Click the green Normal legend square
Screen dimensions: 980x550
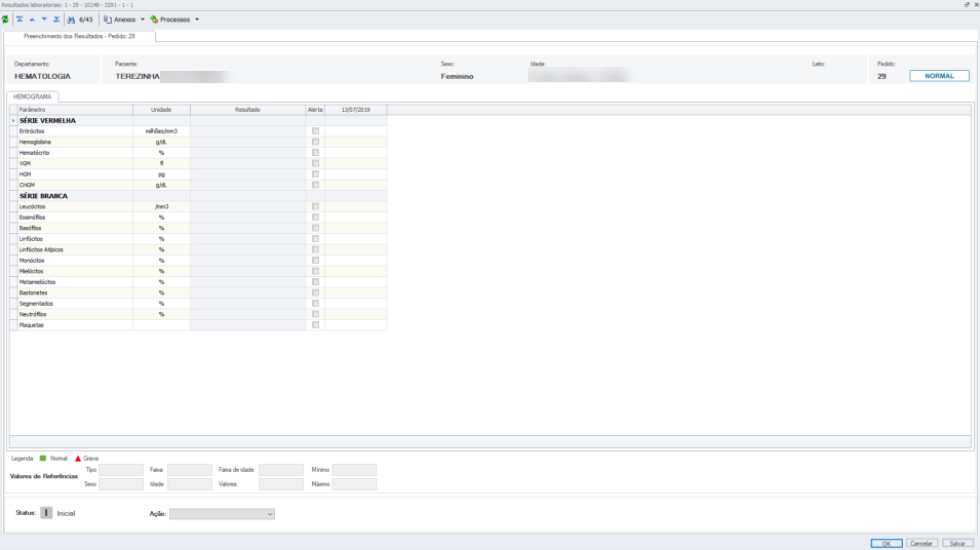click(43, 458)
